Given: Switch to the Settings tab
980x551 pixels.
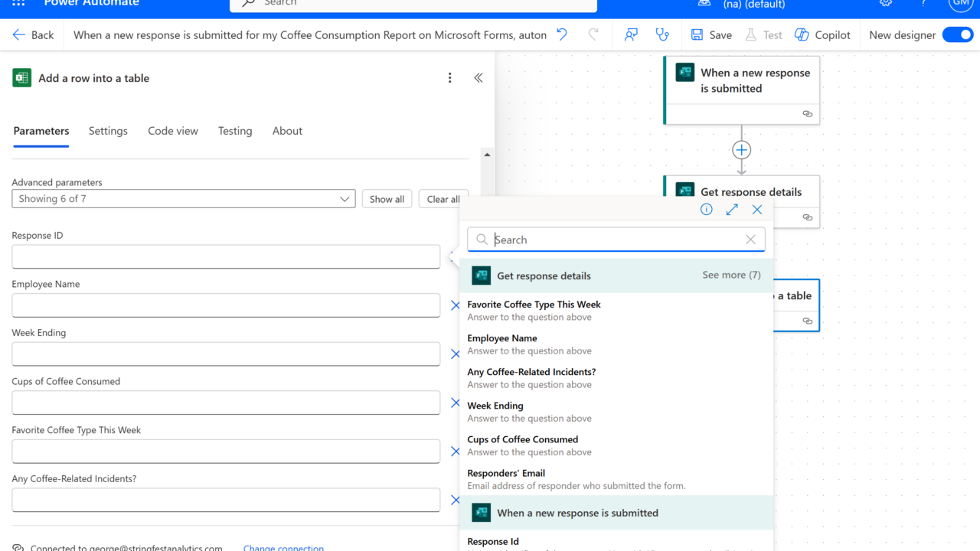Looking at the screenshot, I should [x=108, y=131].
